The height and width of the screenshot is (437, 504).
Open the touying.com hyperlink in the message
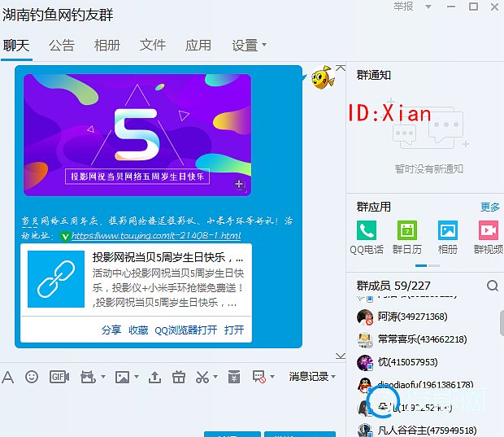(x=156, y=236)
